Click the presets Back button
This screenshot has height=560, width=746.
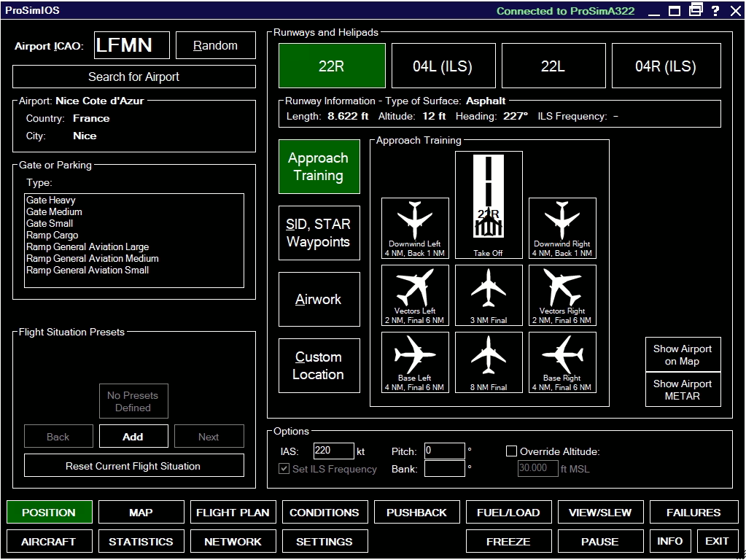tap(58, 436)
